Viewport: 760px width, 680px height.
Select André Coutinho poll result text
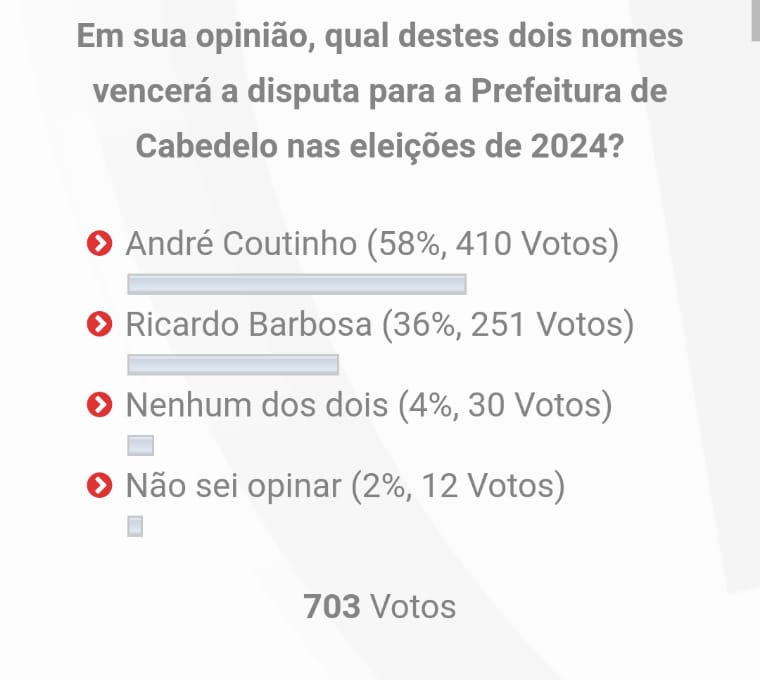371,243
